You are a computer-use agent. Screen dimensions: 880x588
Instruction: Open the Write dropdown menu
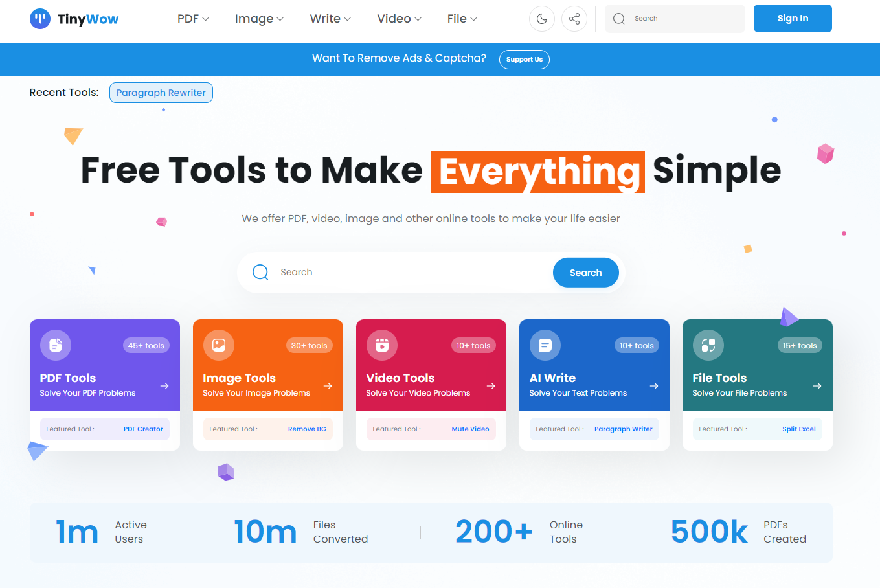330,19
